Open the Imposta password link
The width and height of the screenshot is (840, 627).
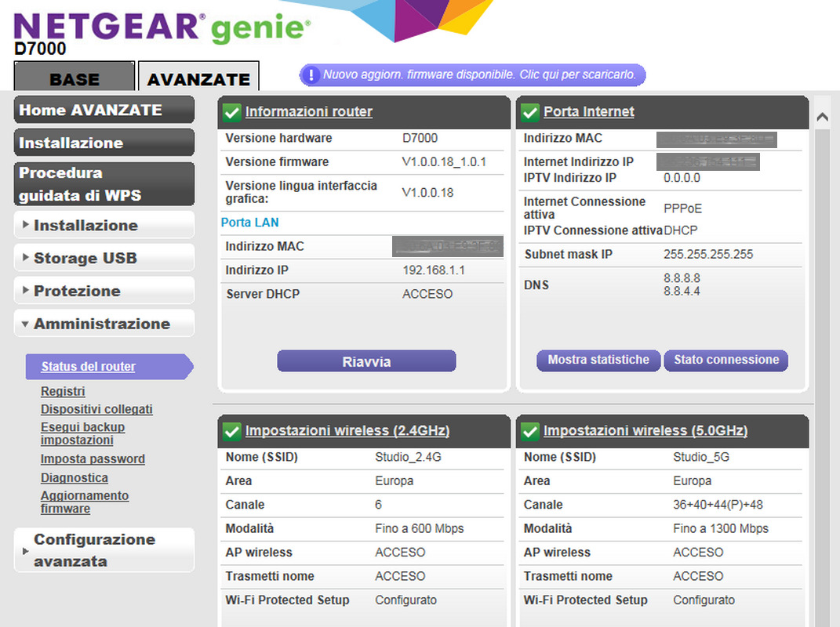(93, 459)
